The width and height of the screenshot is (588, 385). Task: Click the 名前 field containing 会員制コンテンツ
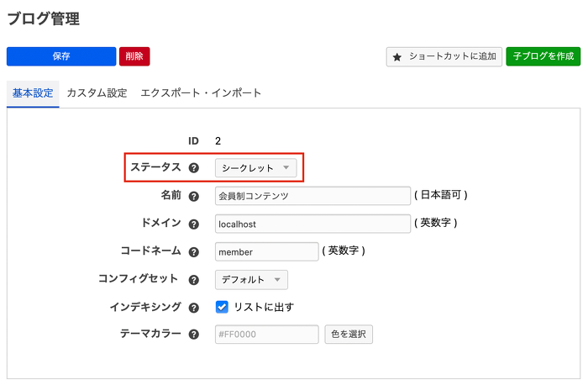tap(312, 196)
